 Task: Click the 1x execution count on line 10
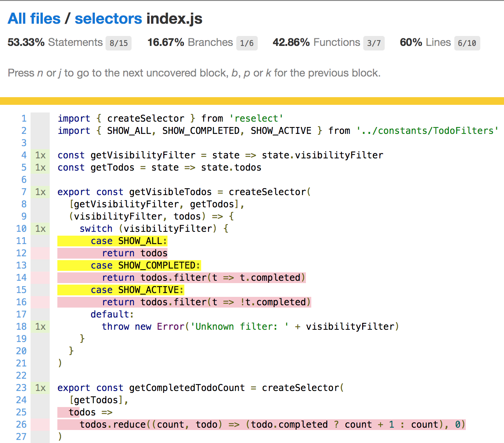(40, 228)
